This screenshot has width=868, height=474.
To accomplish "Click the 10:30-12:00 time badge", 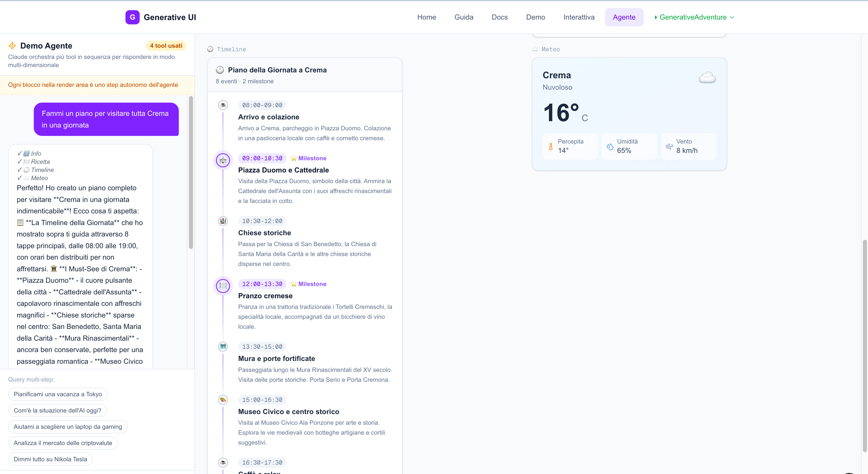I will 262,221.
